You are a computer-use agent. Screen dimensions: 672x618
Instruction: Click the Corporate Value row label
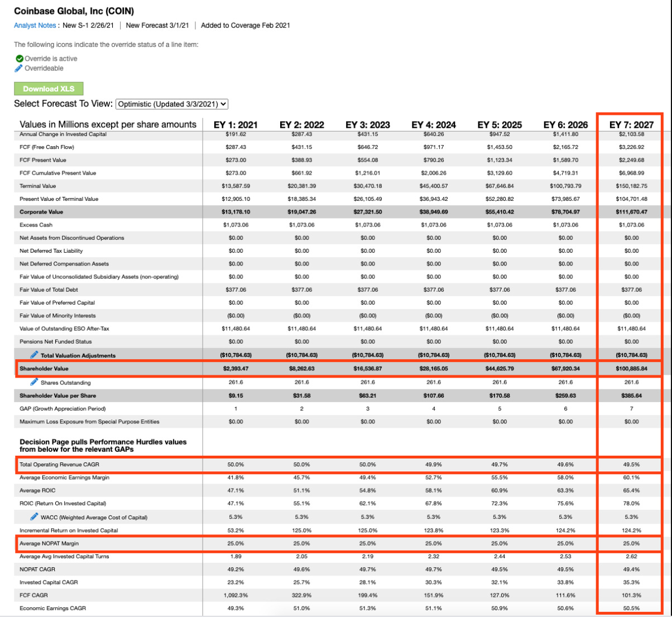(x=41, y=212)
